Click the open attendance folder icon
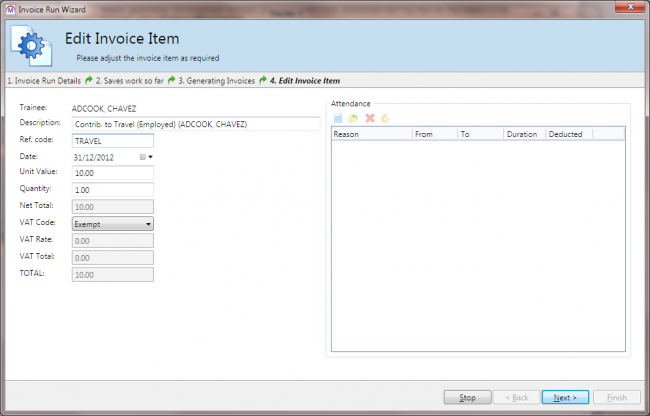650x416 pixels. point(354,118)
